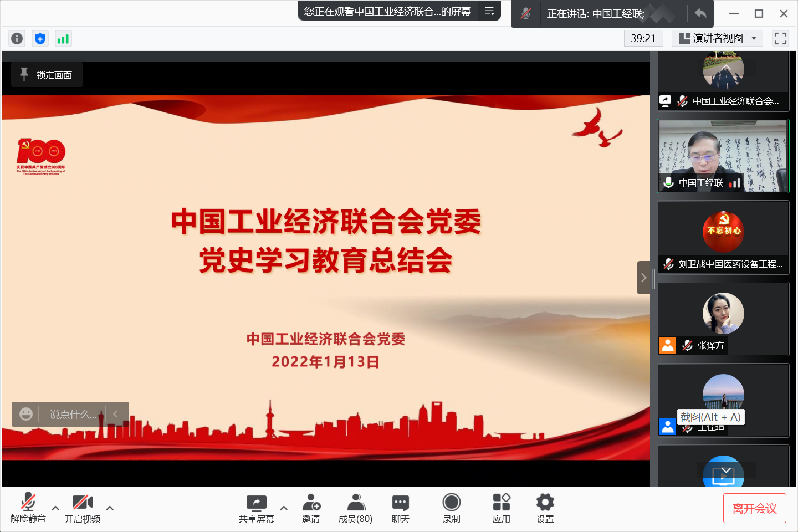Pin the screen with 锁定画面
Screen dimensions: 798x532
pyautogui.click(x=47, y=75)
